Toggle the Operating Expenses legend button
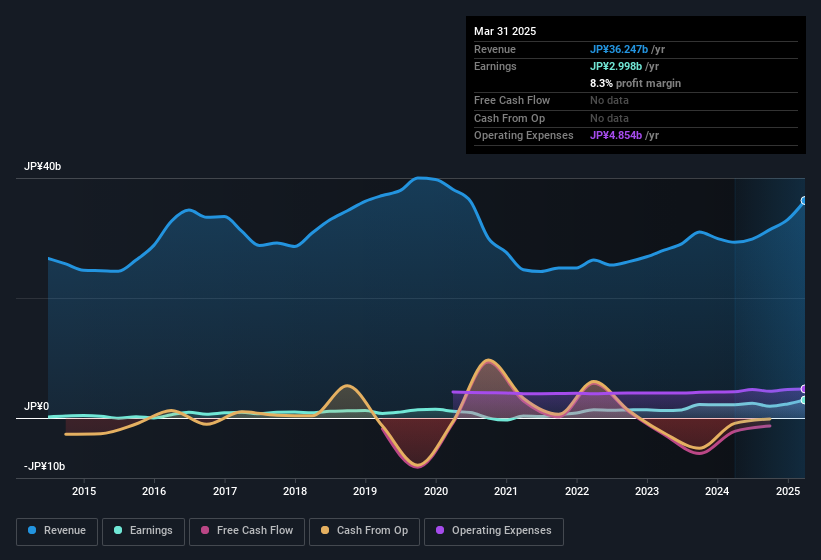The width and height of the screenshot is (821, 560). (x=494, y=531)
